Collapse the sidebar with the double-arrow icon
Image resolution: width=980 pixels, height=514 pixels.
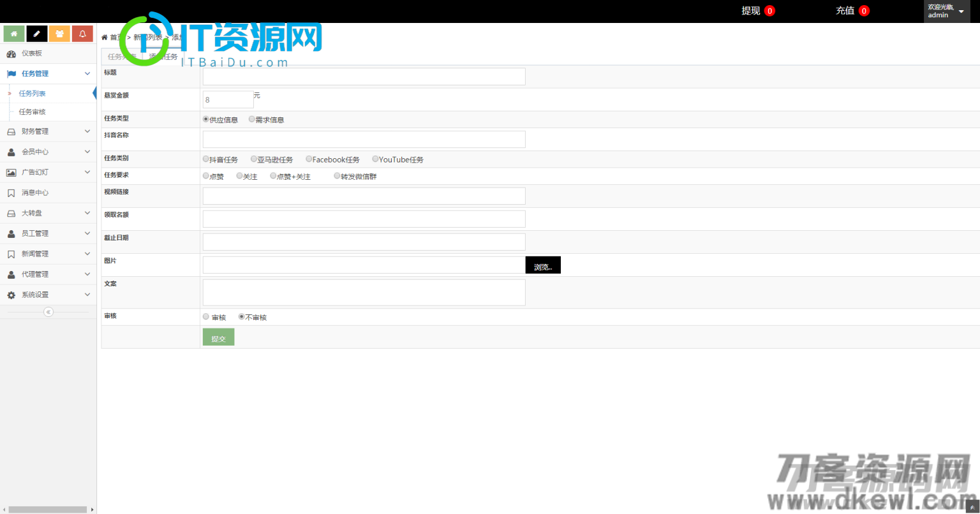(48, 312)
